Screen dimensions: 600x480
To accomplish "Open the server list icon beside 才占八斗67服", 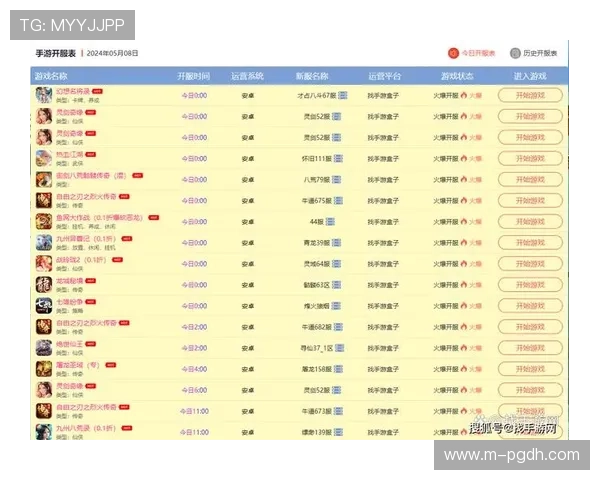I will point(343,95).
